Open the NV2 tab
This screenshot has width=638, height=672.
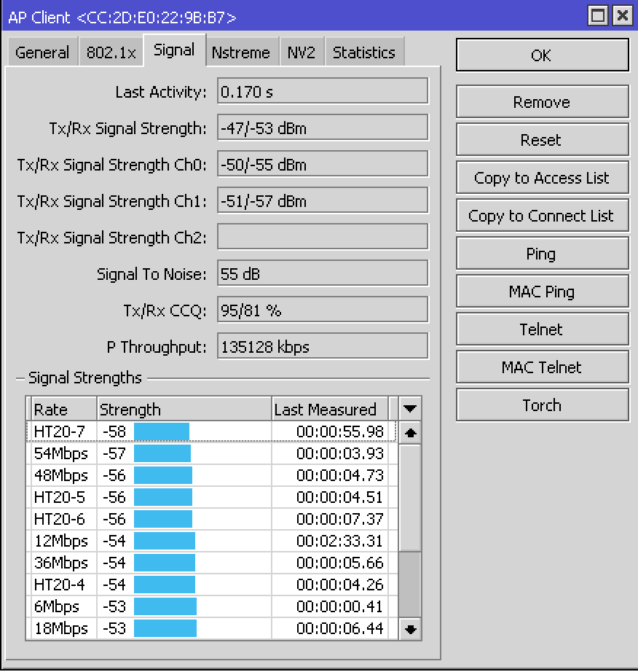click(x=302, y=51)
